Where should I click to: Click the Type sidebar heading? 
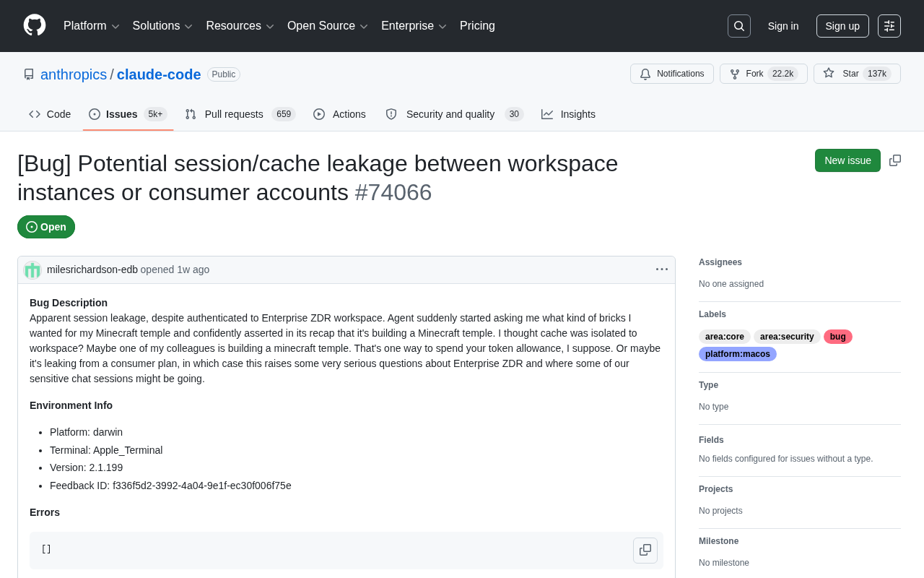point(709,385)
